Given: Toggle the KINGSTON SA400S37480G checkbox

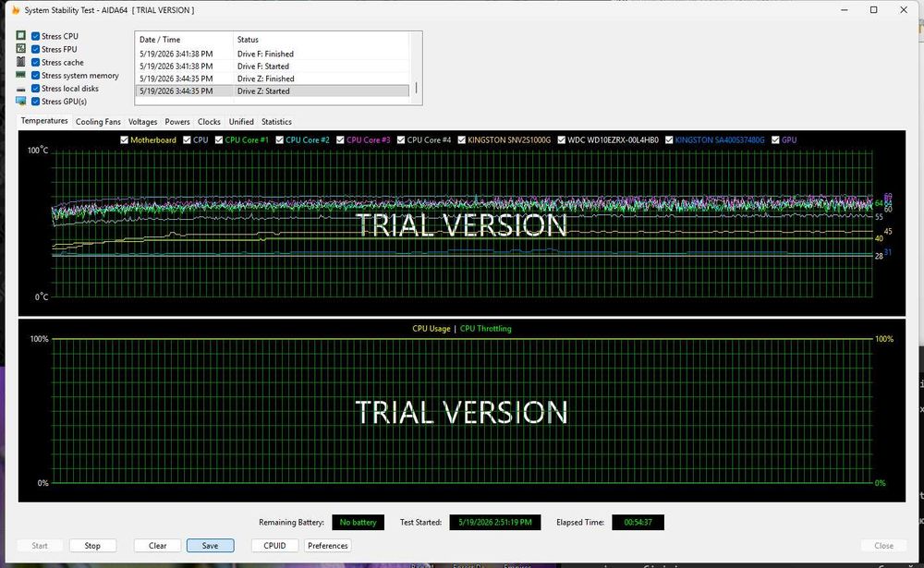Looking at the screenshot, I should click(669, 139).
